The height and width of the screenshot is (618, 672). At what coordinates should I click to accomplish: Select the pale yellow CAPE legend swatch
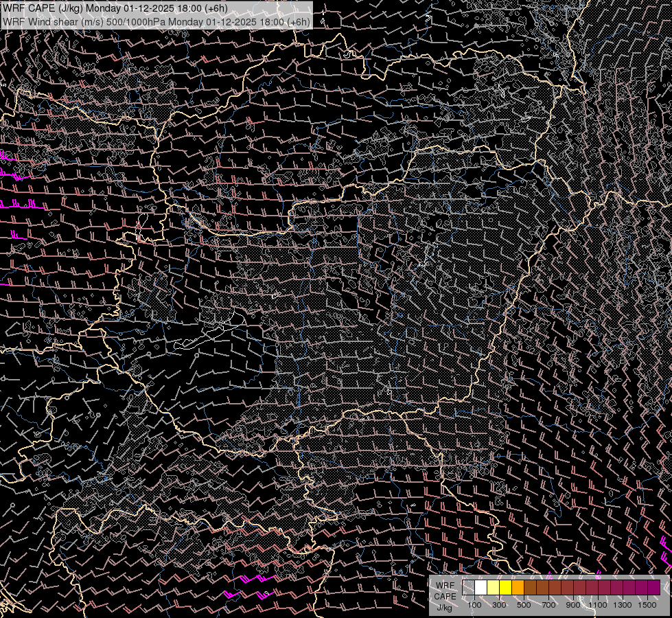(493, 588)
